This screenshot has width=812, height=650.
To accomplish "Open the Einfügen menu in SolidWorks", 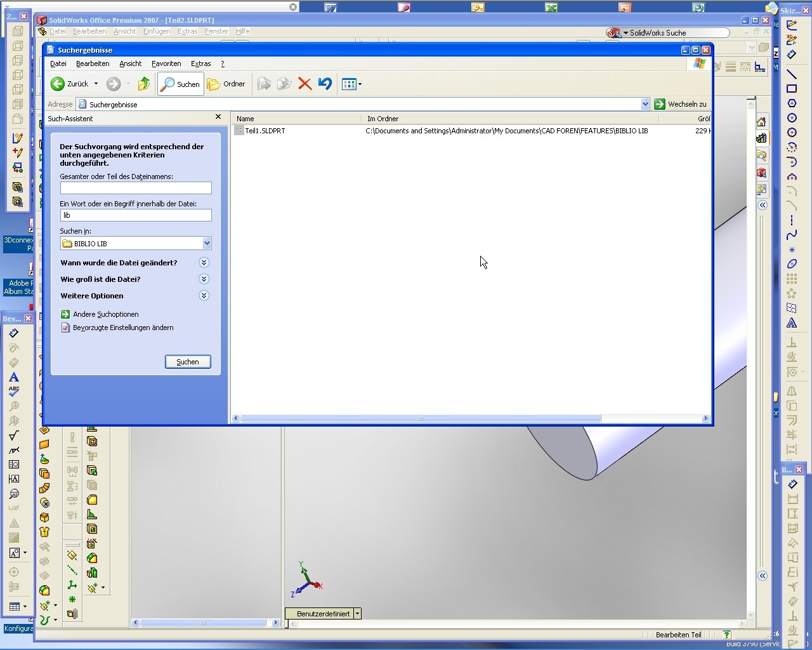I will (157, 31).
